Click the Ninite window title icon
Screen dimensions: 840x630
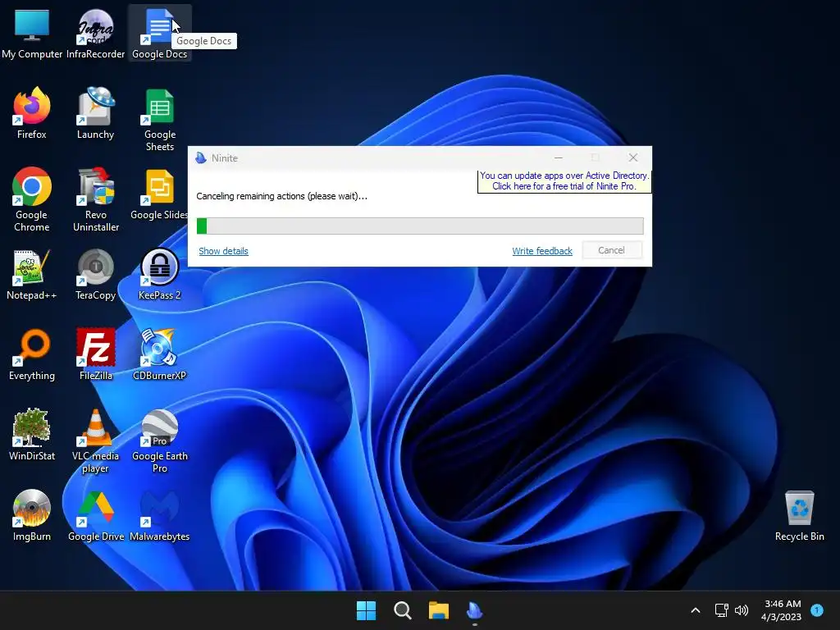coord(201,157)
